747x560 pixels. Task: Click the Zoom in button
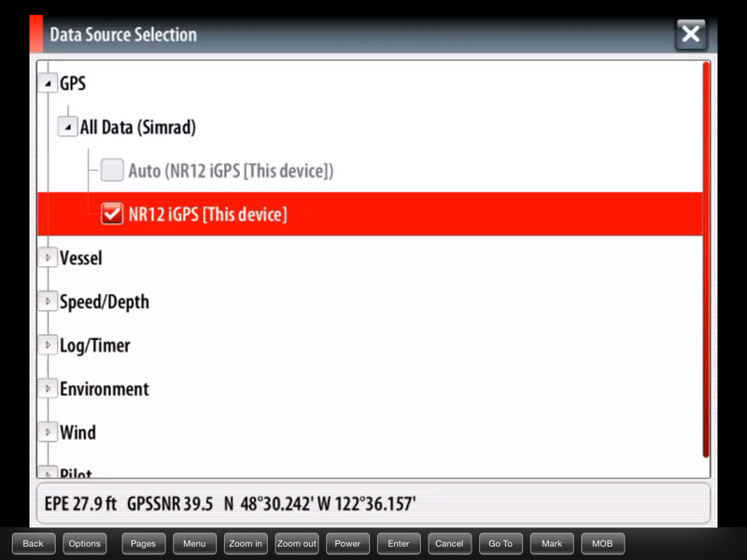pyautogui.click(x=246, y=544)
